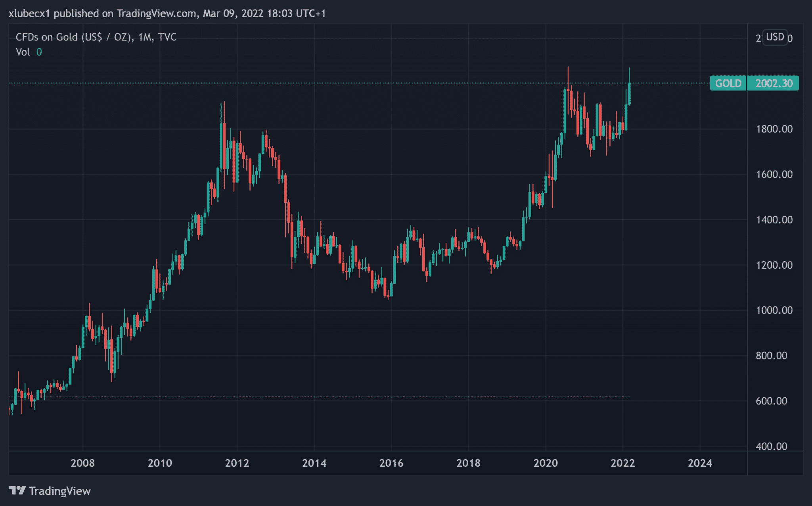The image size is (812, 506).
Task: Click the Vol indicator label
Action: tap(23, 52)
